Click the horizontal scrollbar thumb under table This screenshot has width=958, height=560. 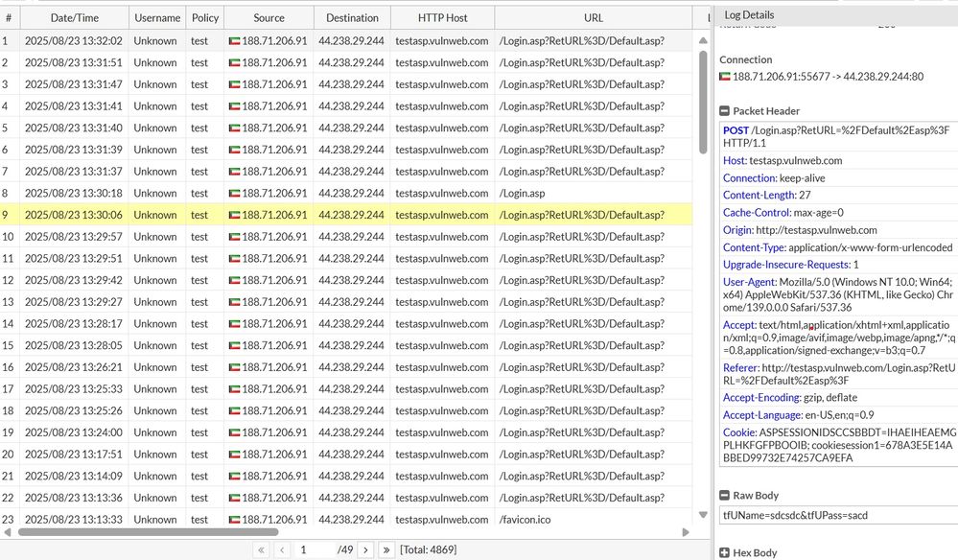148,532
